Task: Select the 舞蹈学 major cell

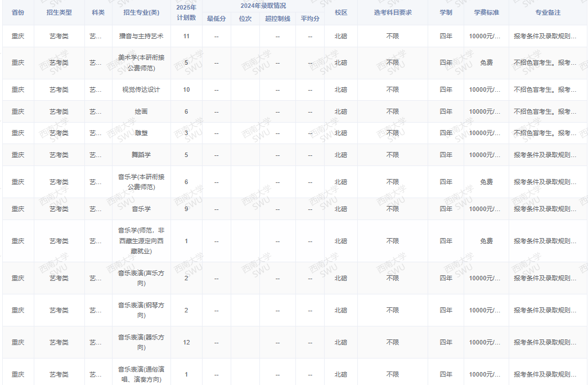Action: tap(141, 155)
